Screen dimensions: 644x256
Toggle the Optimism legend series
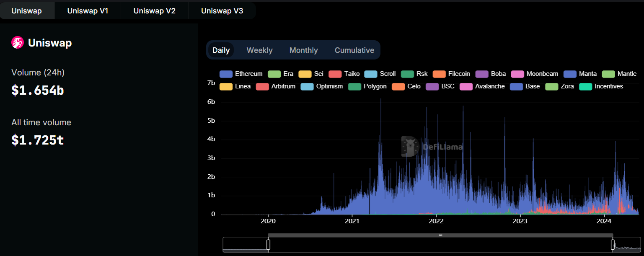321,86
